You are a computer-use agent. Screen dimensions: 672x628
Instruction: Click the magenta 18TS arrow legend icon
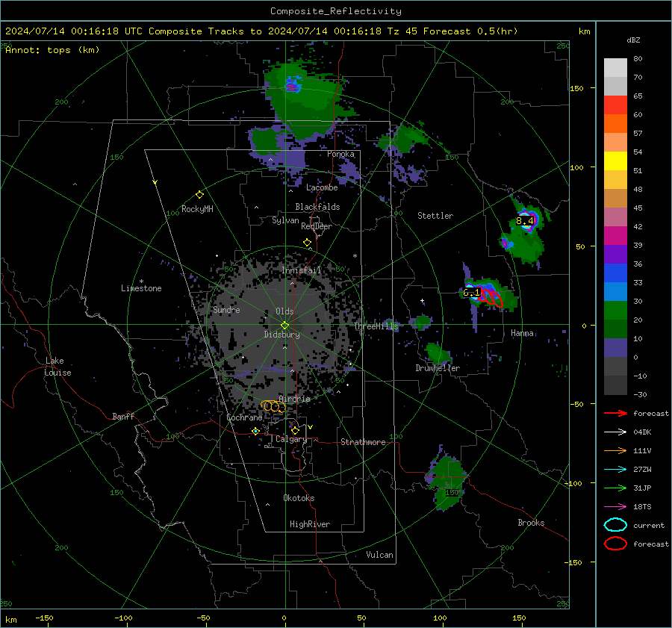[615, 507]
